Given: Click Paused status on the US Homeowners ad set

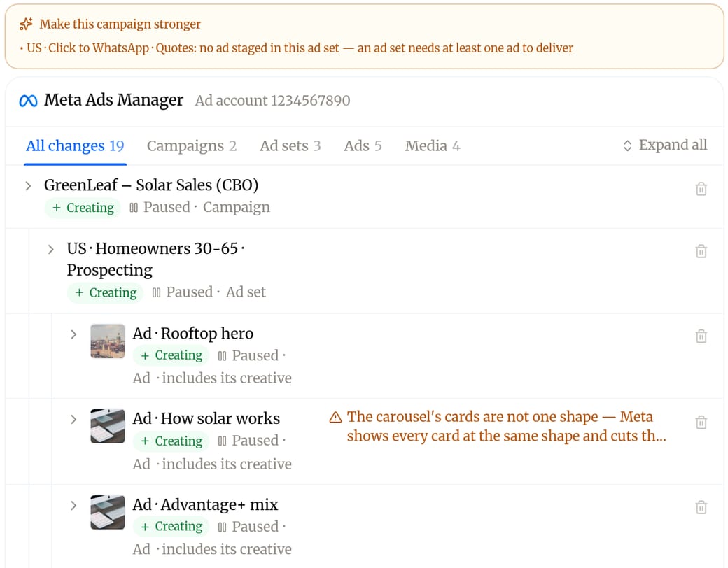Looking at the screenshot, I should click(x=190, y=292).
